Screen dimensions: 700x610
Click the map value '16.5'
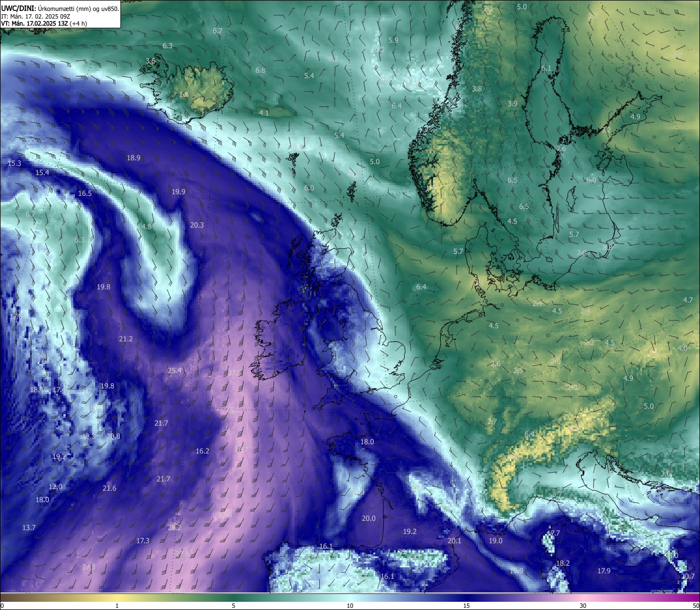(x=85, y=193)
